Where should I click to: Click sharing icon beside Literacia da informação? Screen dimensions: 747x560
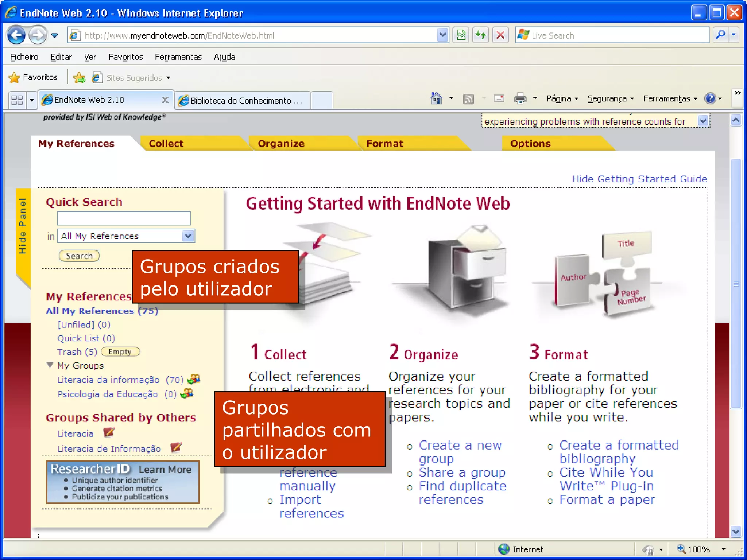194,379
